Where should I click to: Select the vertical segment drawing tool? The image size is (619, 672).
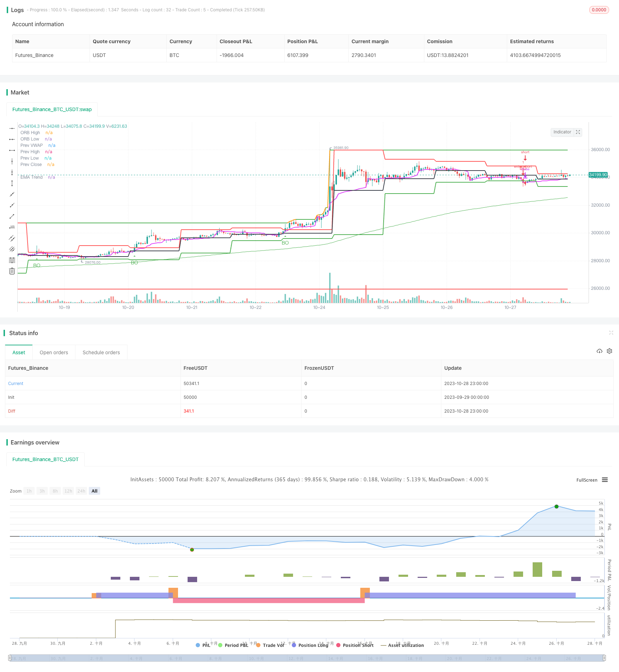click(12, 183)
